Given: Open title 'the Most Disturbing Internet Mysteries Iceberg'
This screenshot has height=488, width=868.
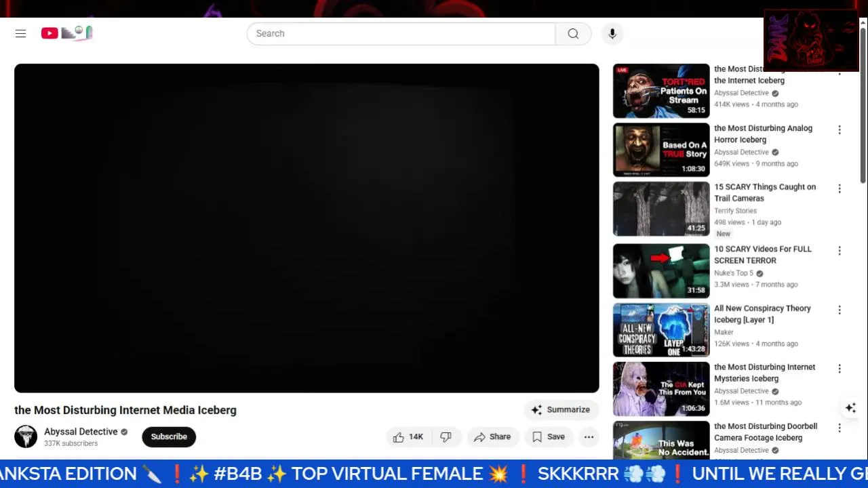Looking at the screenshot, I should pos(765,373).
